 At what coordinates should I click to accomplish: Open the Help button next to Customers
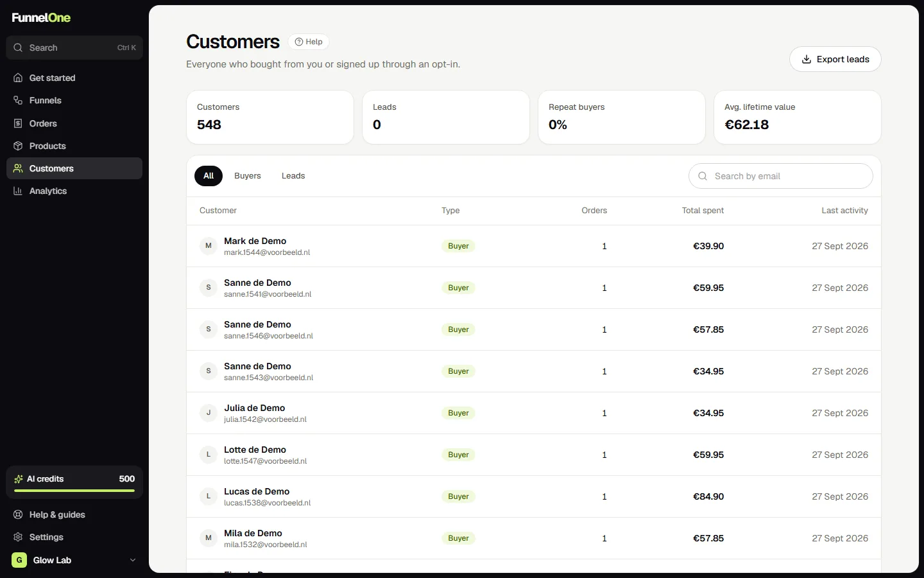[x=309, y=42]
